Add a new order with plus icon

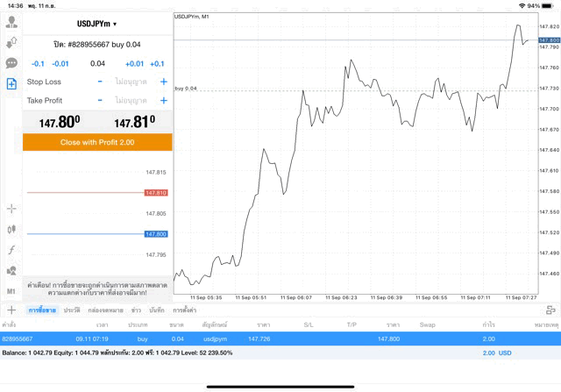click(x=11, y=310)
